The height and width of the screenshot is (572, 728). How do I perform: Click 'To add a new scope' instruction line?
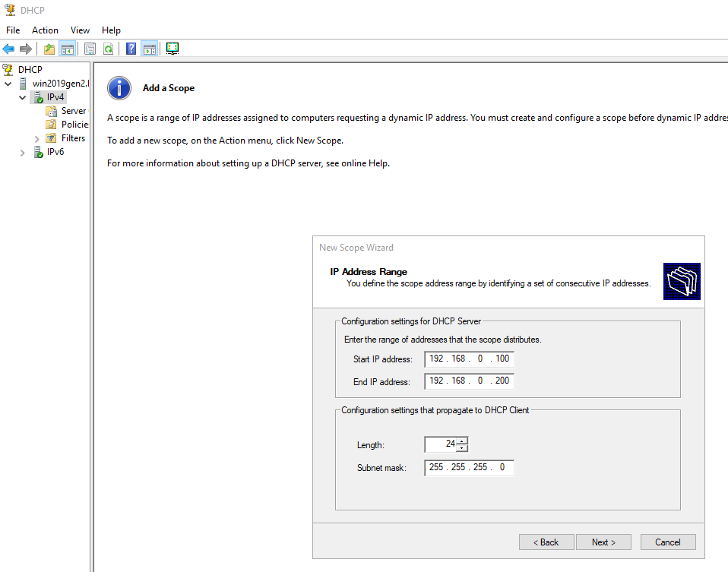(225, 141)
